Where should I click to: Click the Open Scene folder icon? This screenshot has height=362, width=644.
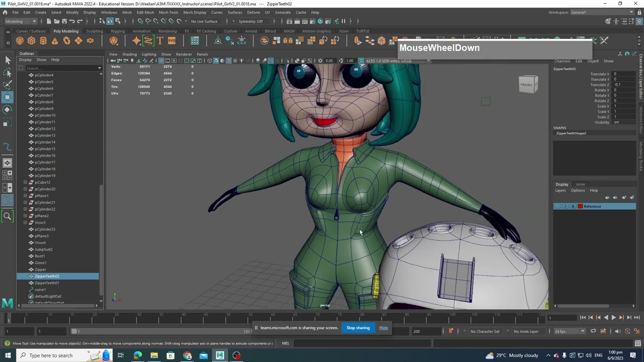click(x=56, y=21)
